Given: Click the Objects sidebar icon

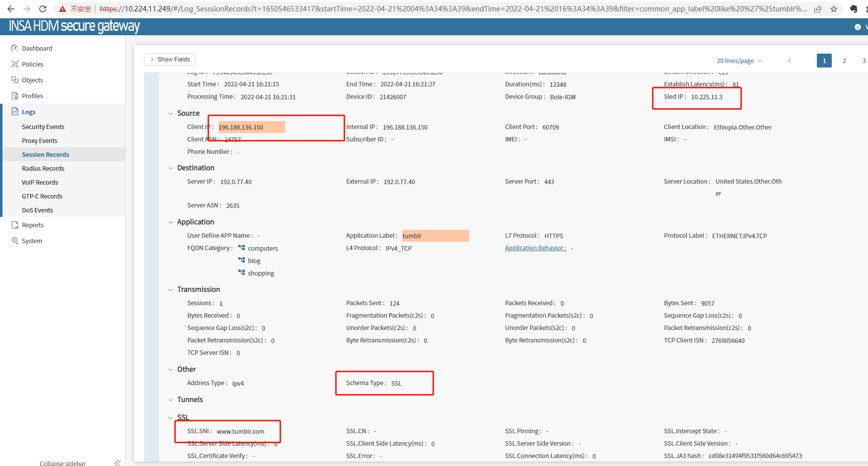Looking at the screenshot, I should point(15,80).
